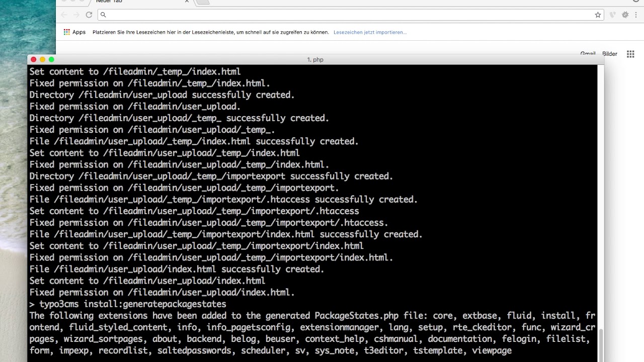Viewport: 644px width, 362px height.
Task: Click 'rte_ckeditor' in the extensions list
Action: (x=482, y=327)
